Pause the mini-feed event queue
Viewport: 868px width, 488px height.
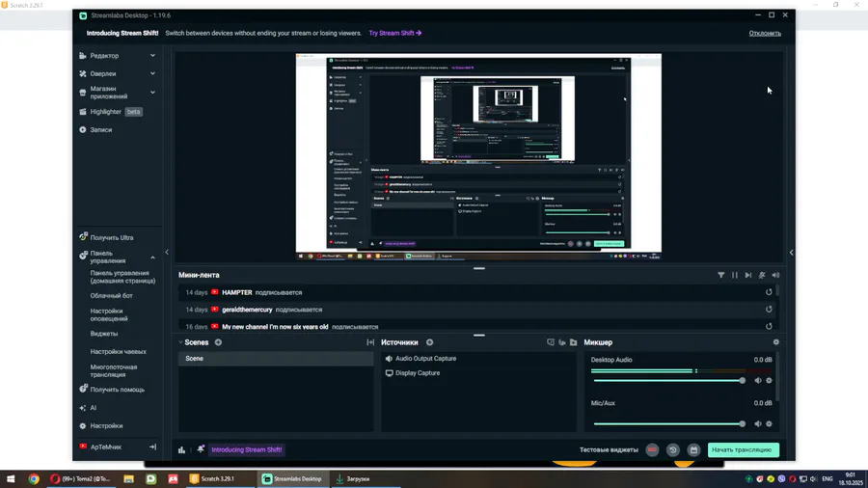[735, 275]
